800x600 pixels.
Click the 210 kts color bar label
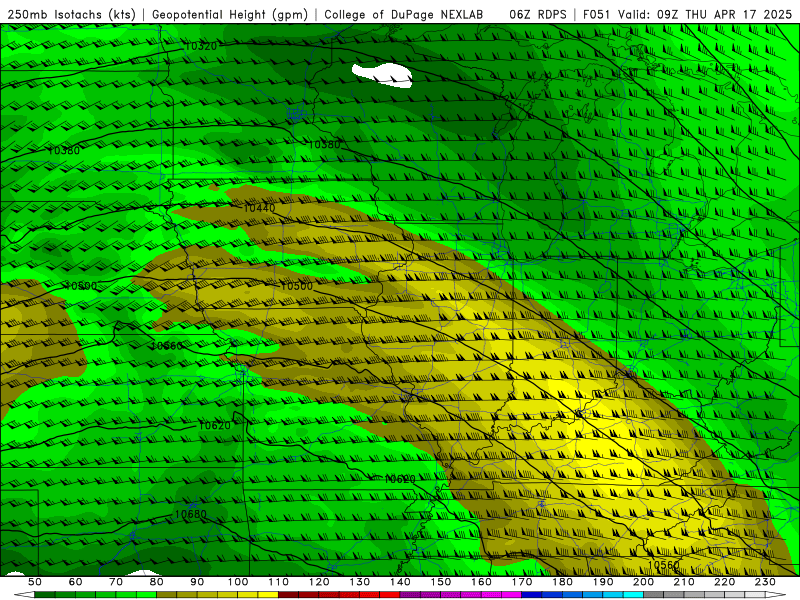click(x=684, y=582)
